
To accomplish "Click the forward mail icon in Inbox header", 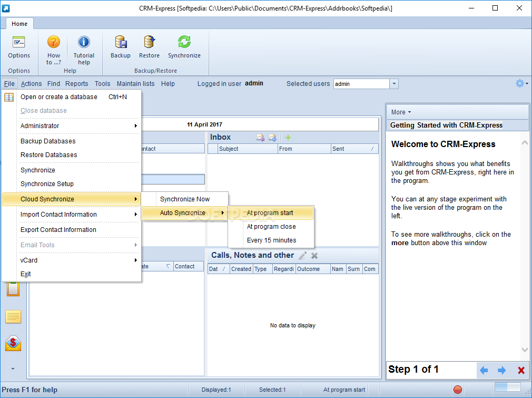I will (x=272, y=138).
